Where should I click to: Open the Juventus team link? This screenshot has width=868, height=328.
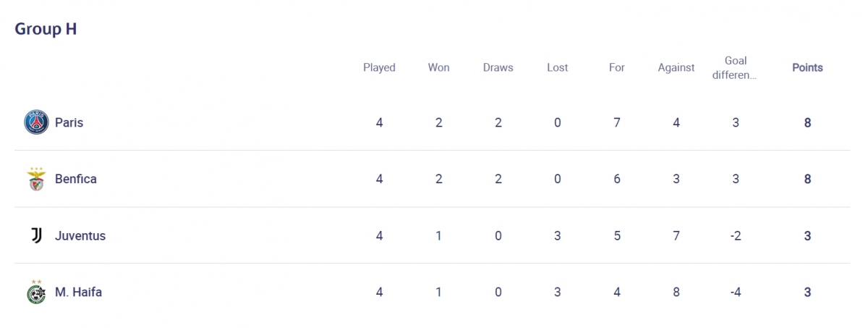click(80, 235)
